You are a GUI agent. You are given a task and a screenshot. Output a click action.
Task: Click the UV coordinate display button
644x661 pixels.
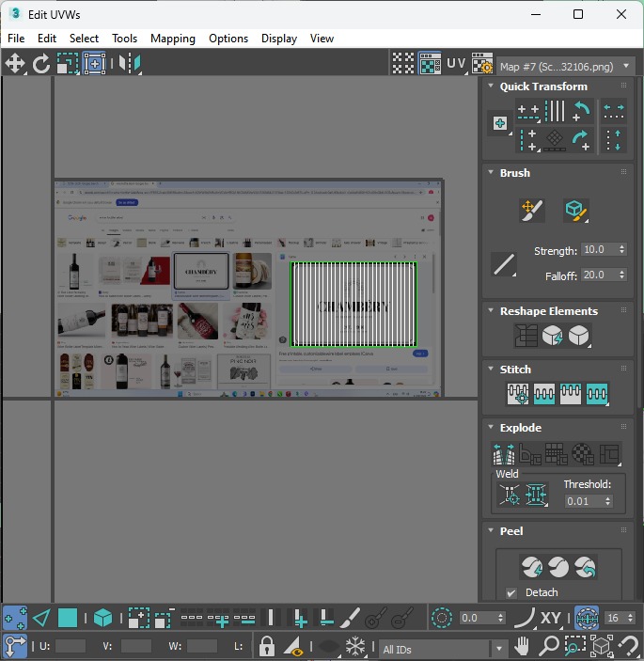click(456, 64)
